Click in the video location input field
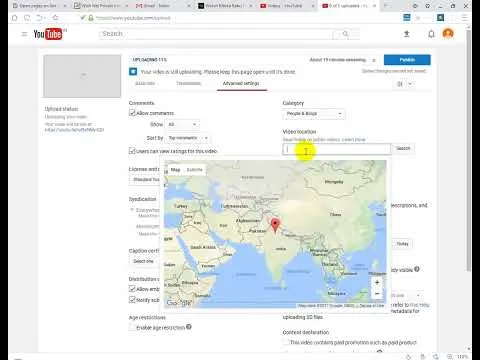The width and height of the screenshot is (480, 360). coord(337,149)
